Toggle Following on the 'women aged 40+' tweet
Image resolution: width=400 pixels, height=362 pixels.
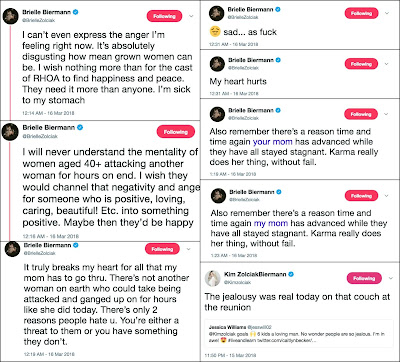click(176, 132)
